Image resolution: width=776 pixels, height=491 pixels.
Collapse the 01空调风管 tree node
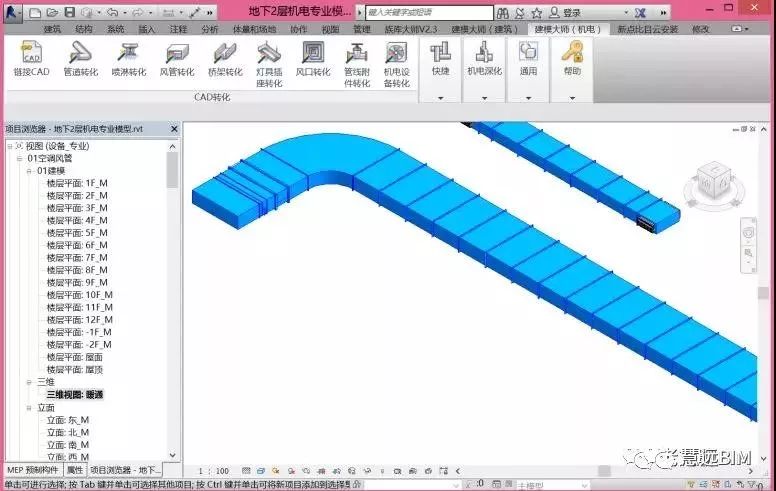[x=19, y=158]
